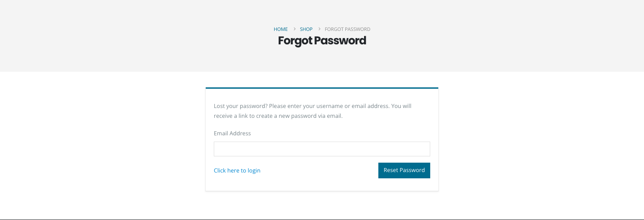Follow the 'Click here to login' link
This screenshot has width=644, height=220.
[x=237, y=171]
